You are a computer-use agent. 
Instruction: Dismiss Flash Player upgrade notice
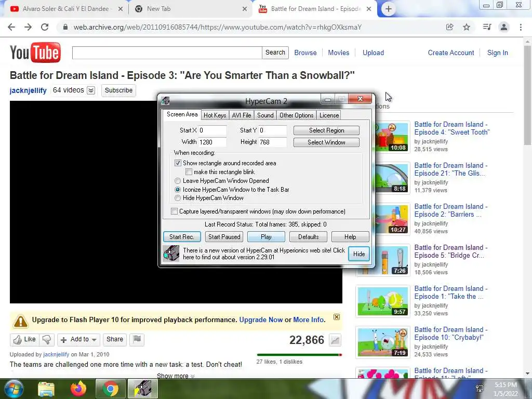337,317
